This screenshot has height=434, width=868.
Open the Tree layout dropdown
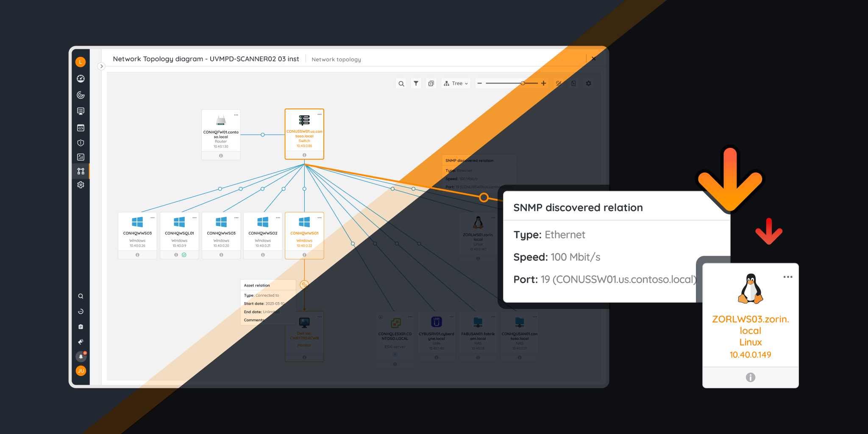pos(456,83)
